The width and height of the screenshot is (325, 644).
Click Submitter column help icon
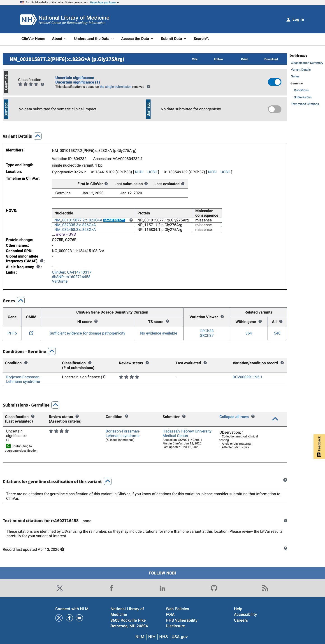[x=184, y=416]
